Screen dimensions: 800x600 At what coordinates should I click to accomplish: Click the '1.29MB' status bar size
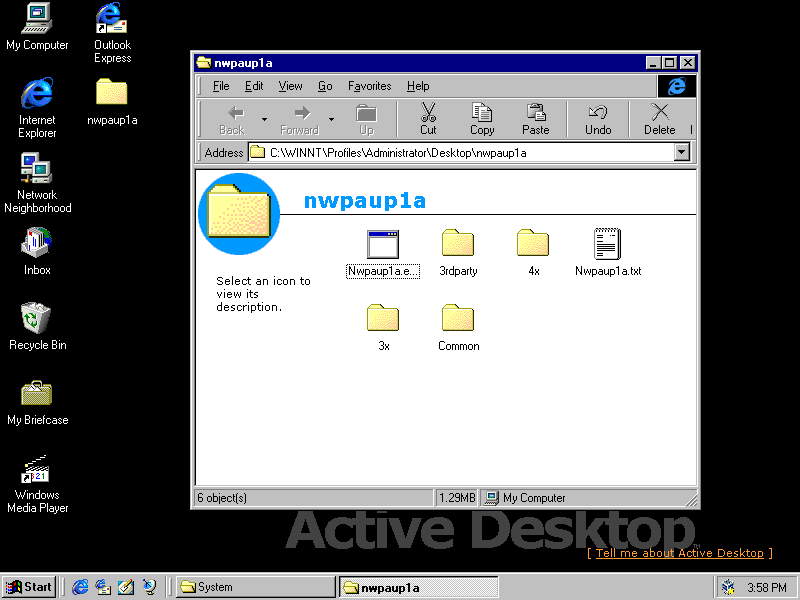(457, 498)
